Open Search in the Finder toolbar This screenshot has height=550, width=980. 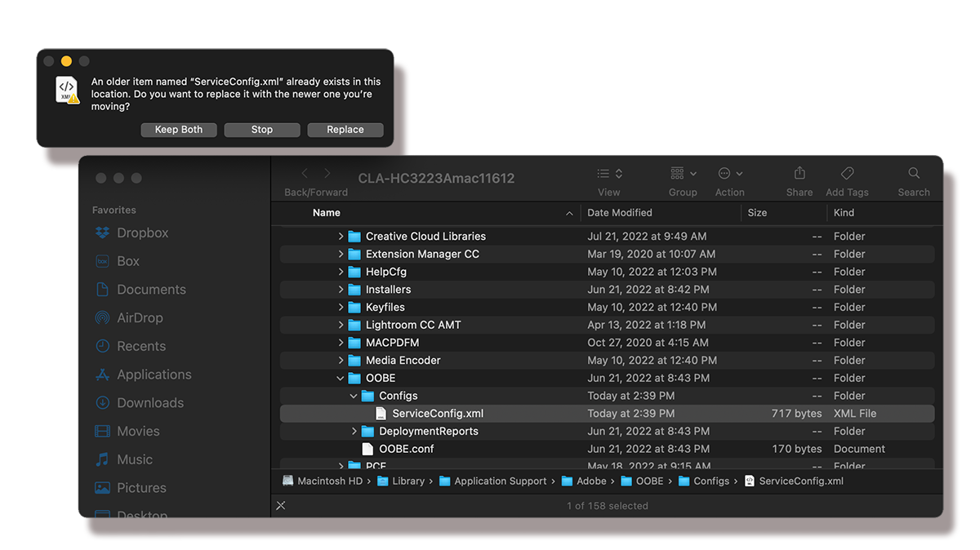click(914, 173)
